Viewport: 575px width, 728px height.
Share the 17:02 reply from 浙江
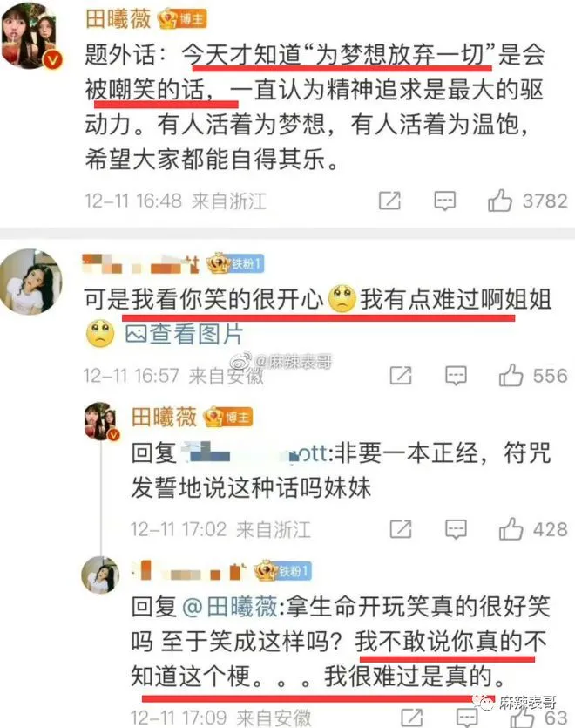[x=401, y=529]
